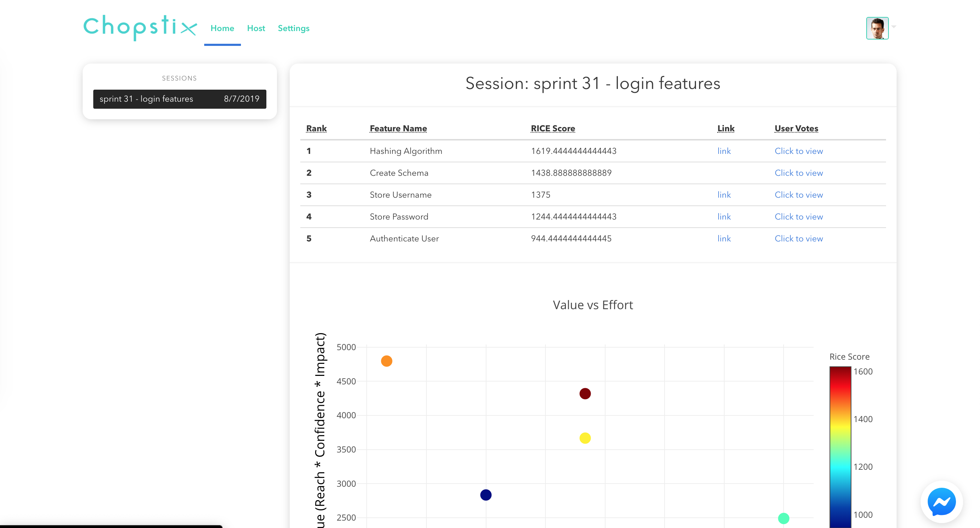Click the Rank column header
Viewport: 980px width, 528px height.
click(316, 128)
